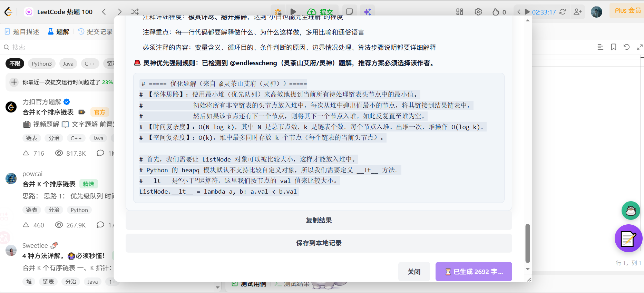This screenshot has width=644, height=293.
Task: Click the debug bug icon
Action: point(278,12)
